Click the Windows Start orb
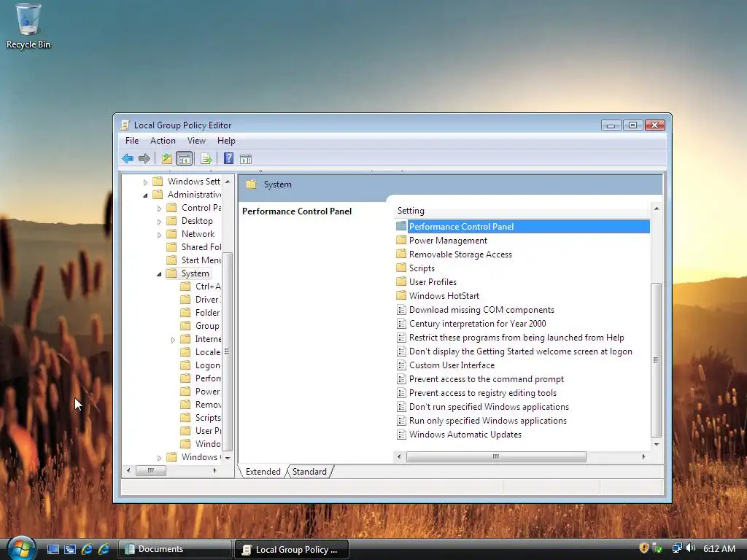This screenshot has height=560, width=747. (x=20, y=548)
